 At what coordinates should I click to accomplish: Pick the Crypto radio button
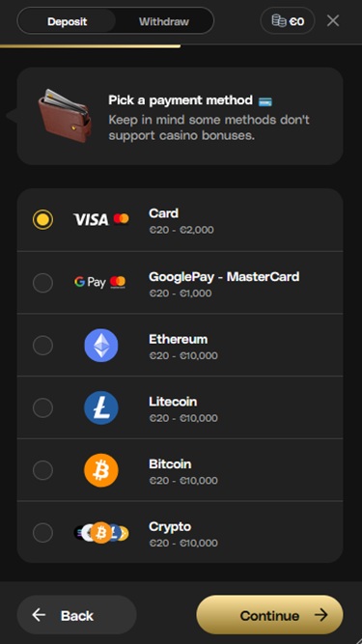[42, 533]
